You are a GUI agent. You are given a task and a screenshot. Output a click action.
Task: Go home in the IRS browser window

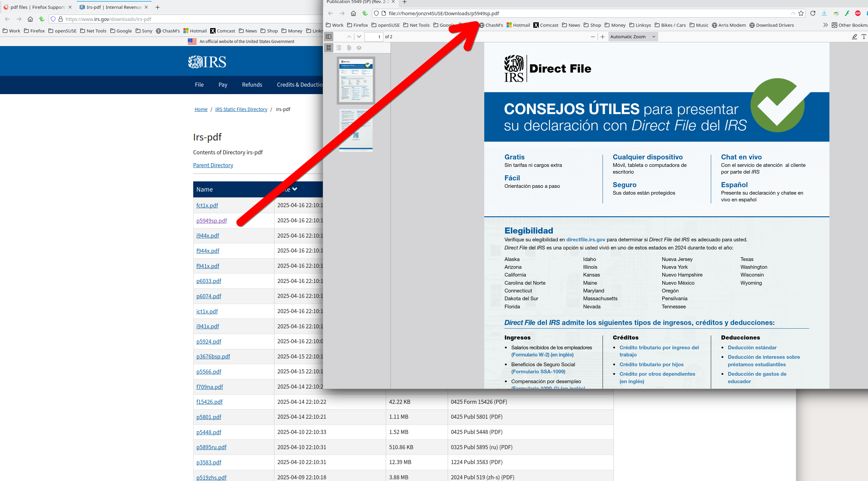(x=30, y=19)
